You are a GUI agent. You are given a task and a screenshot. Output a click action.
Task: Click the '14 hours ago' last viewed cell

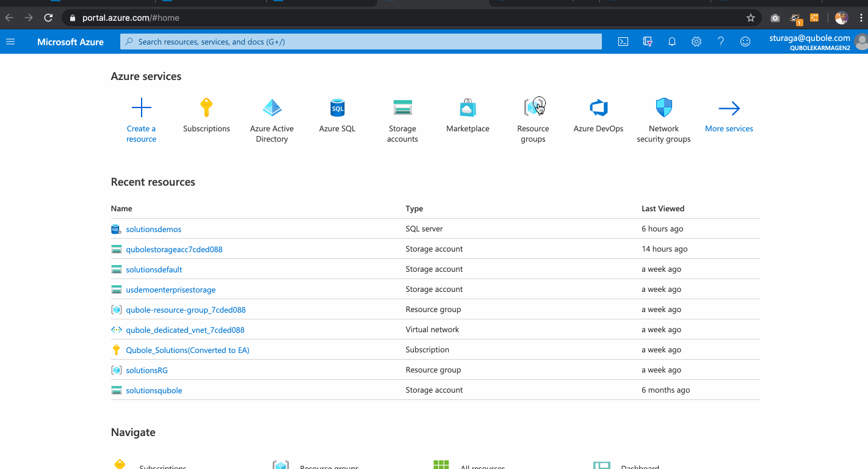664,249
